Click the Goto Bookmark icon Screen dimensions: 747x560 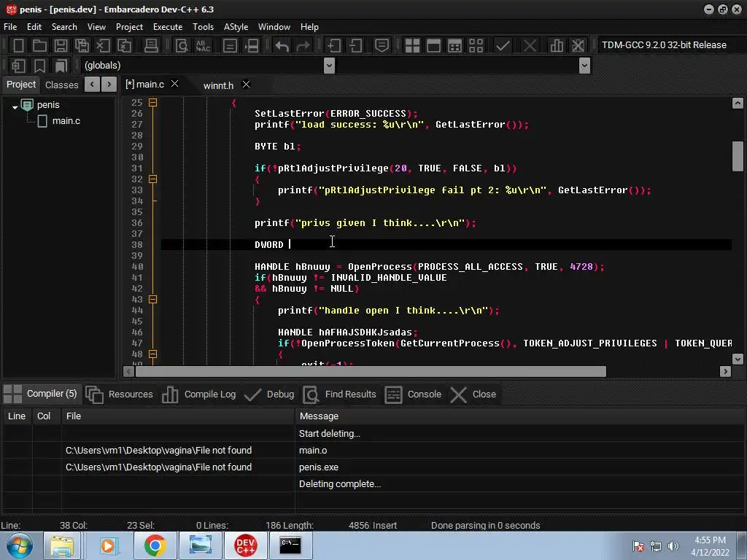(61, 66)
